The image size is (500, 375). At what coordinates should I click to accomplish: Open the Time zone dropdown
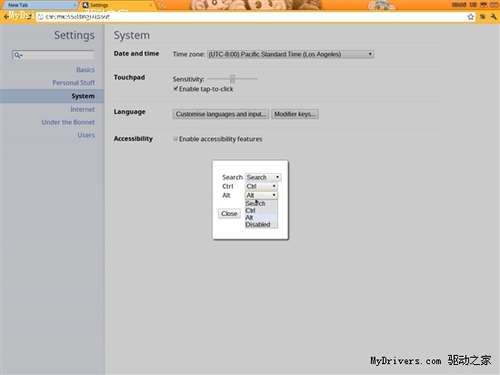[290, 54]
